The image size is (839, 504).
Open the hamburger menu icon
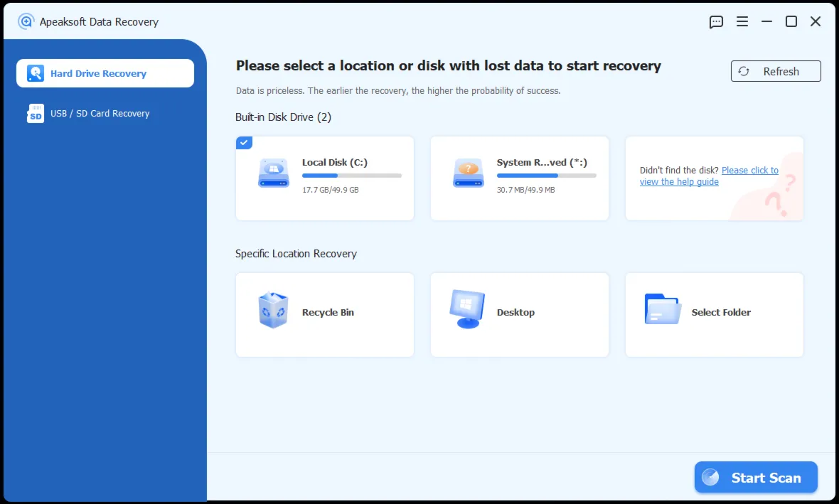tap(742, 21)
